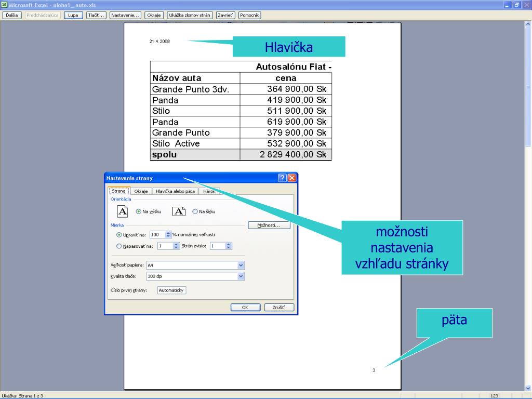The width and height of the screenshot is (532, 399).
Task: Click the Názov auta header cell
Action: pyautogui.click(x=195, y=78)
